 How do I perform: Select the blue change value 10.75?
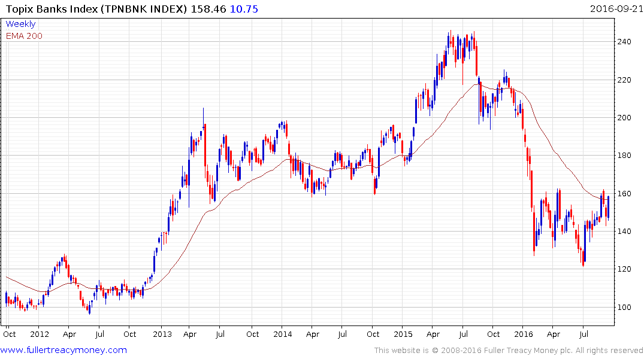[x=244, y=9]
